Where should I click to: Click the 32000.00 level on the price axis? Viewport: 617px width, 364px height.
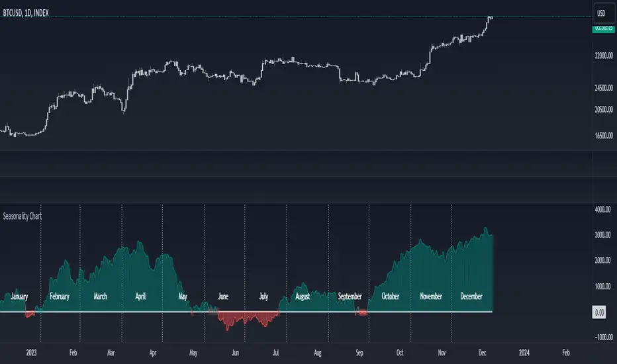(602, 56)
